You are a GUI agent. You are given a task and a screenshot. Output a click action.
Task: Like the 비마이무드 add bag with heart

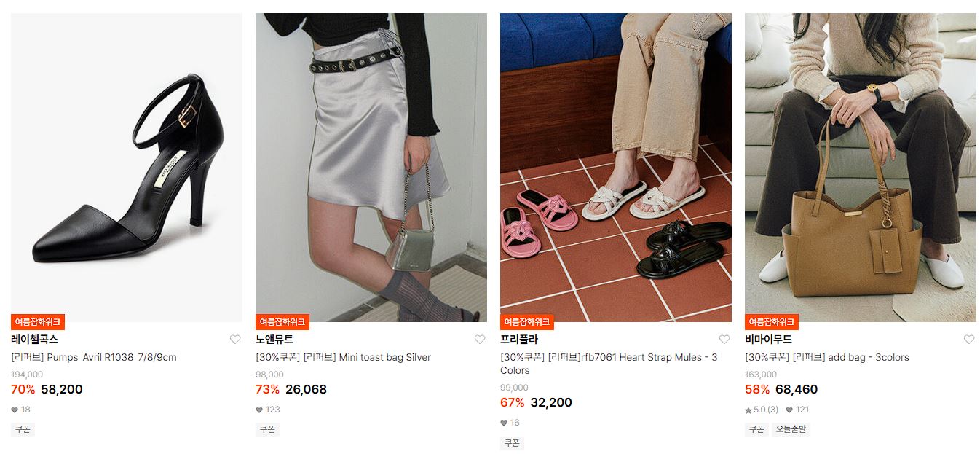click(969, 340)
